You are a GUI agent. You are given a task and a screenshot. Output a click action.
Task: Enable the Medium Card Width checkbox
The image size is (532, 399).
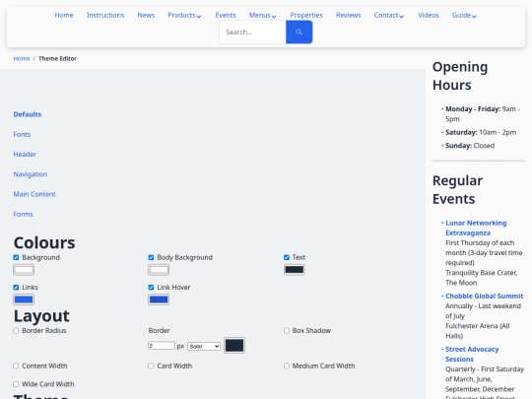point(287,366)
